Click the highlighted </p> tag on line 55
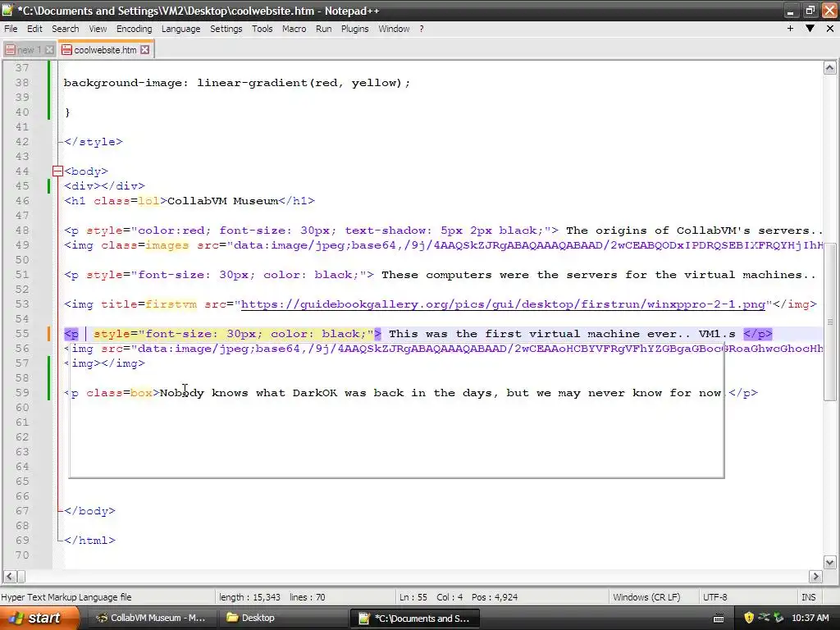Viewport: 840px width, 630px height. [757, 334]
